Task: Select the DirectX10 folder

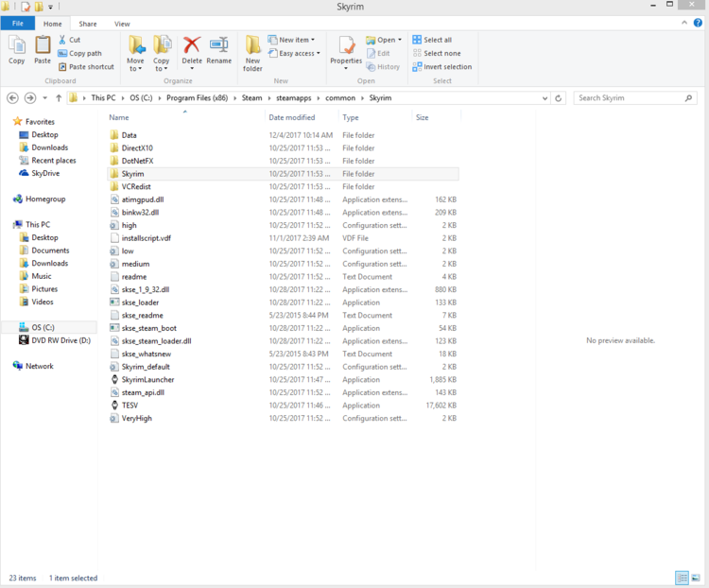Action: click(283, 147)
